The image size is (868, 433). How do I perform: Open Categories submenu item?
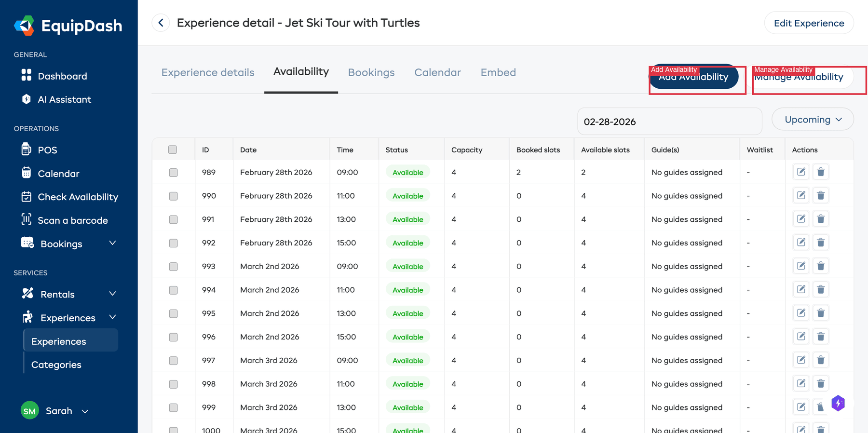click(56, 365)
